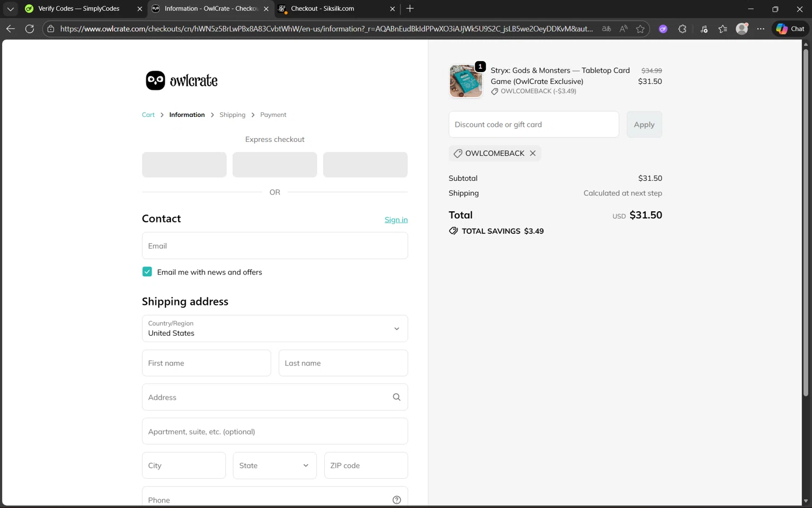The image size is (812, 508).
Task: Click the browser address bar URL
Action: (x=326, y=29)
